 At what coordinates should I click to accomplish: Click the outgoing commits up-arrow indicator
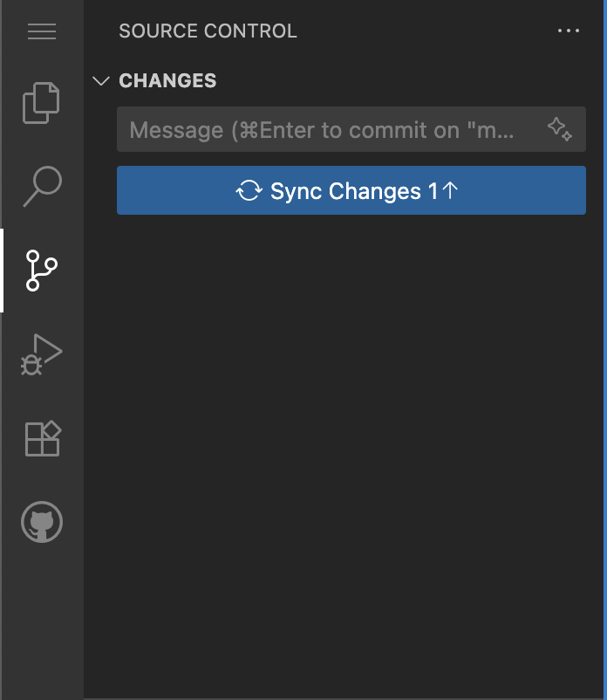(x=451, y=190)
